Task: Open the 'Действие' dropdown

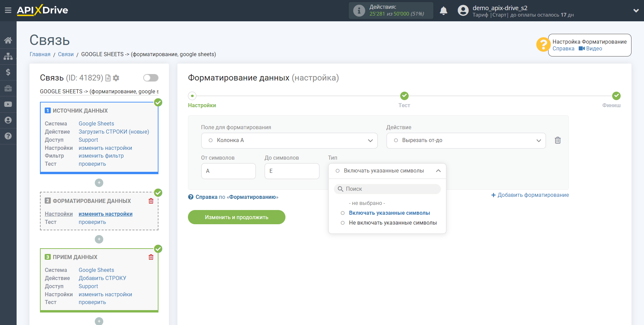Action: [x=466, y=140]
